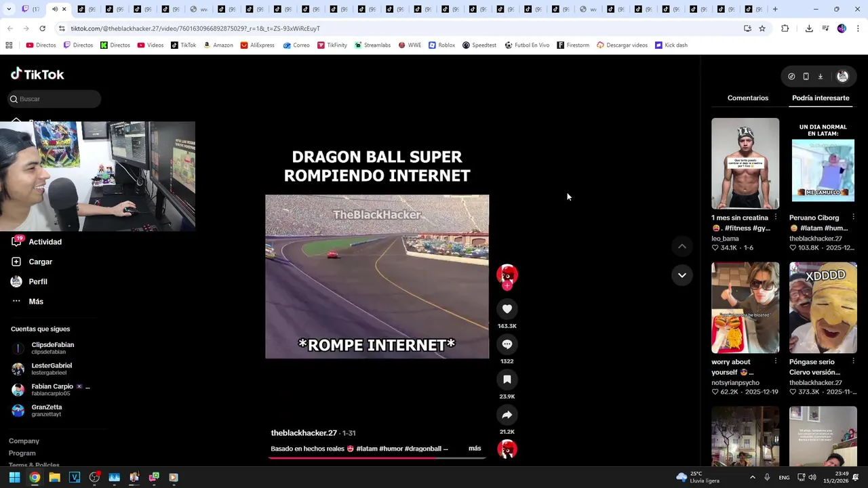This screenshot has width=868, height=488.
Task: Go to next video with down arrow
Action: coord(682,275)
